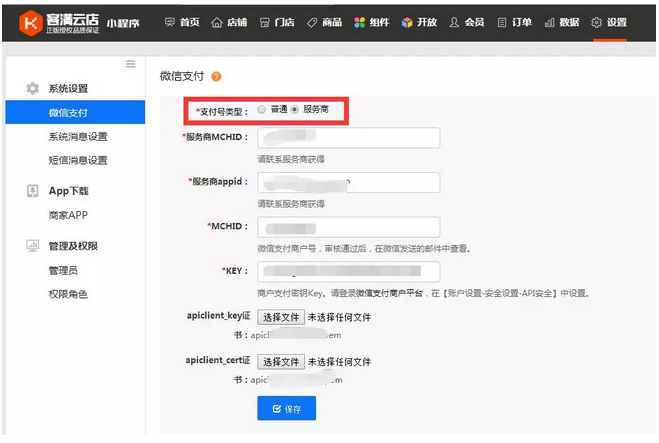Viewport: 659px width, 443px height.
Task: Click the gear icon next to 系统设置
Action: click(x=33, y=88)
